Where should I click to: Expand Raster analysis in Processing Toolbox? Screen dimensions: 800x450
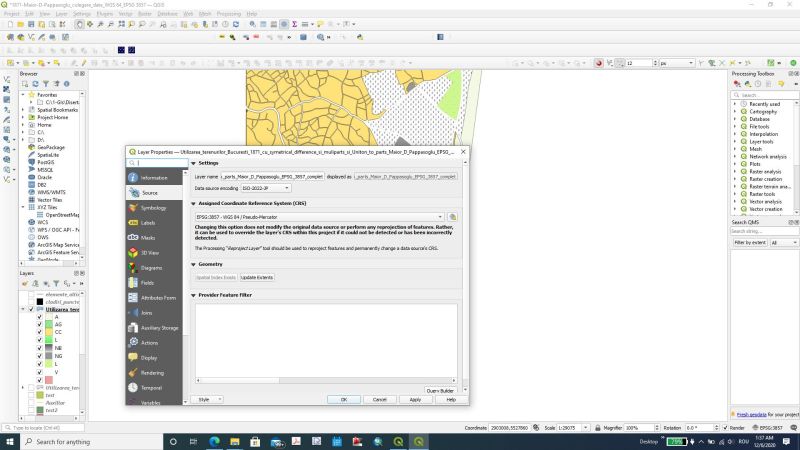coord(735,172)
